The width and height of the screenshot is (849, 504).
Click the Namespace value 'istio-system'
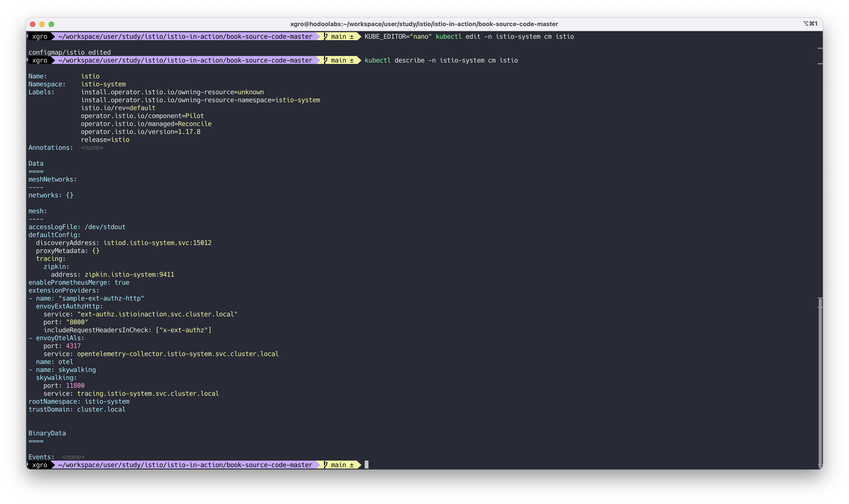(103, 84)
